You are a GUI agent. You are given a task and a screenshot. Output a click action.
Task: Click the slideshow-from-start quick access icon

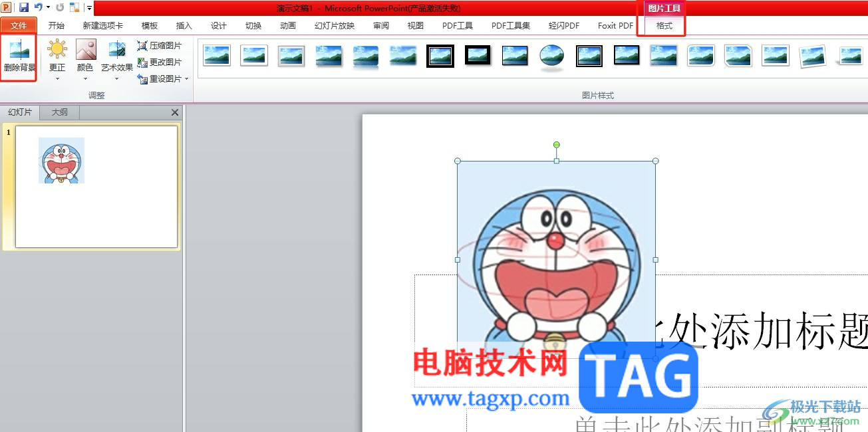tap(74, 7)
